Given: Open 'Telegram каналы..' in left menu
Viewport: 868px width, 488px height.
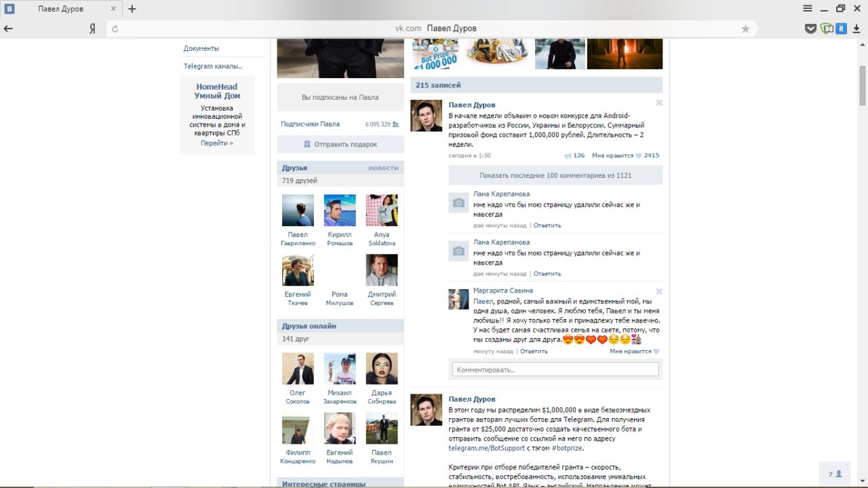Looking at the screenshot, I should tap(213, 66).
